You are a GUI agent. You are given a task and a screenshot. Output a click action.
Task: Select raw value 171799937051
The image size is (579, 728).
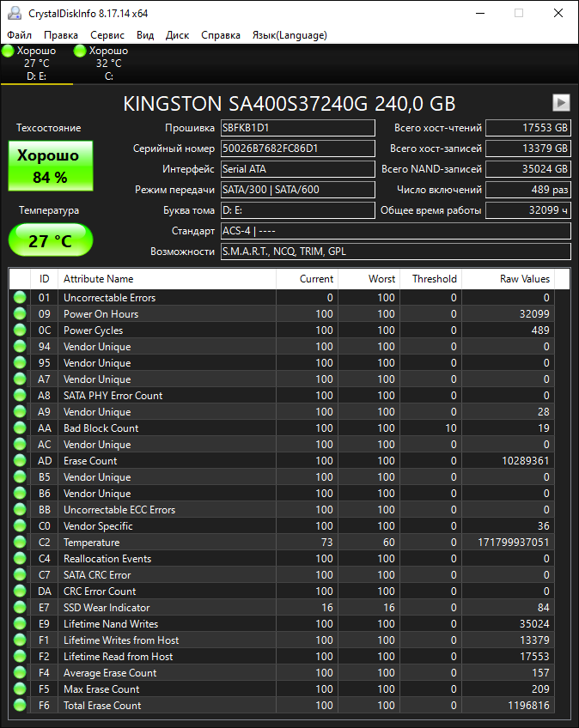click(514, 543)
